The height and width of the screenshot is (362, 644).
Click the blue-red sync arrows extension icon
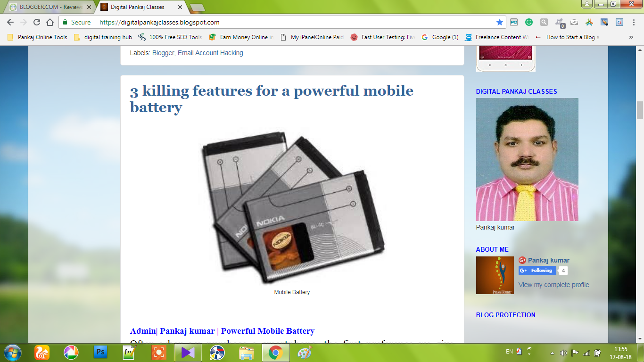(x=619, y=22)
